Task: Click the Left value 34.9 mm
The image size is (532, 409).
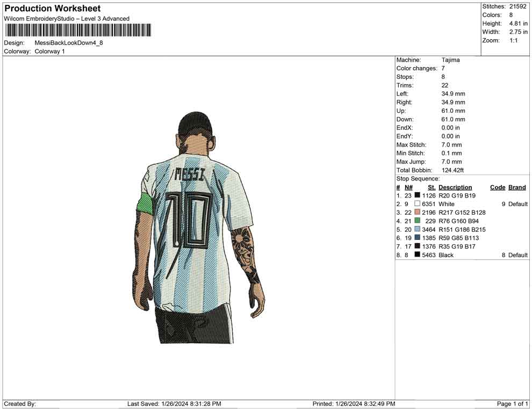Action: (454, 93)
